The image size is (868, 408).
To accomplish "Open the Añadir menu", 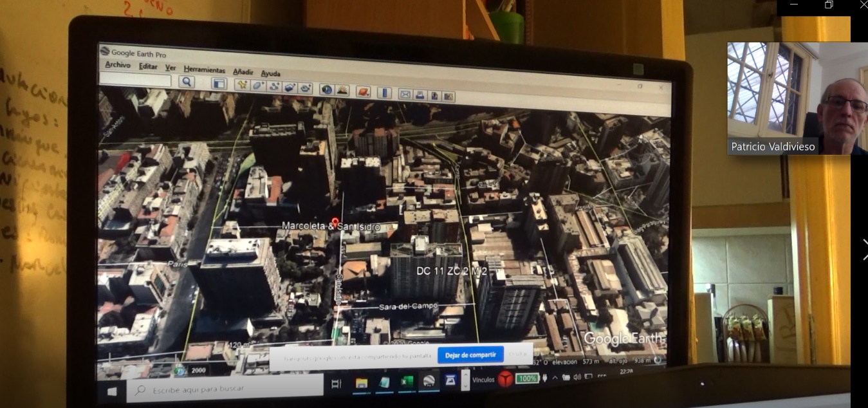I will click(243, 71).
